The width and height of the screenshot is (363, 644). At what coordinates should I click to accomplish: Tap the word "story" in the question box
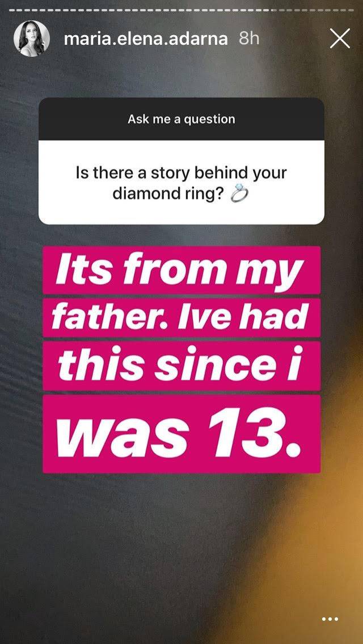(x=170, y=173)
